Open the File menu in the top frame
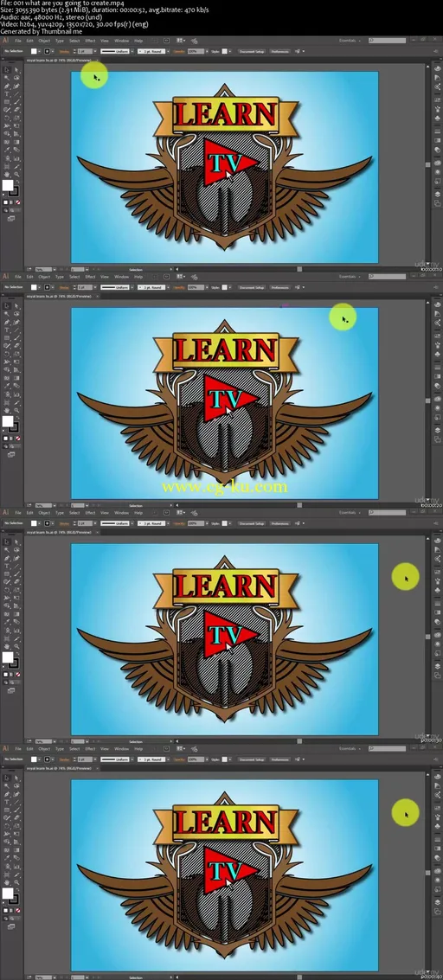This screenshot has height=980, width=443. click(18, 40)
